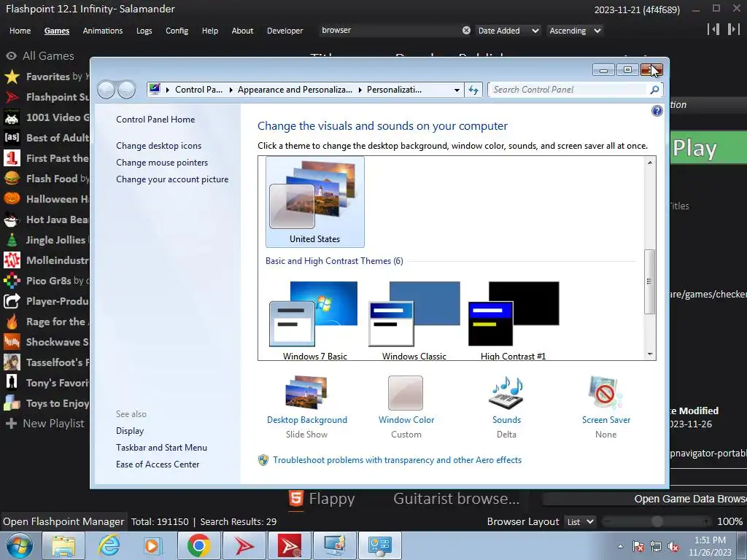This screenshot has height=560, width=747.
Task: Click the Flashpoint Suggestions playlist icon
Action: coord(12,97)
